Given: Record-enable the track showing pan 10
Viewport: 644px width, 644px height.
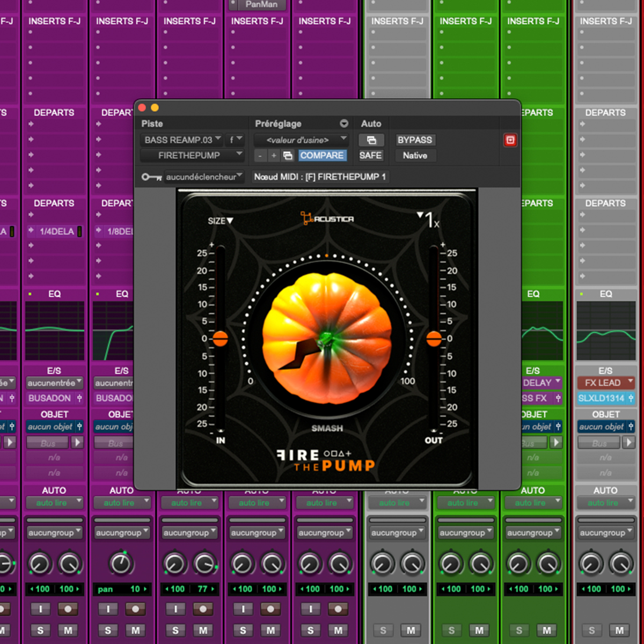Looking at the screenshot, I should tap(136, 609).
